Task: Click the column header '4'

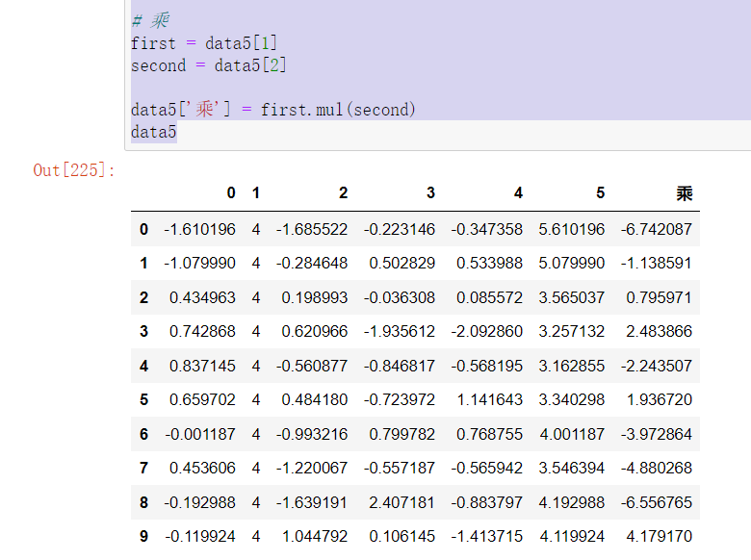Action: point(518,192)
